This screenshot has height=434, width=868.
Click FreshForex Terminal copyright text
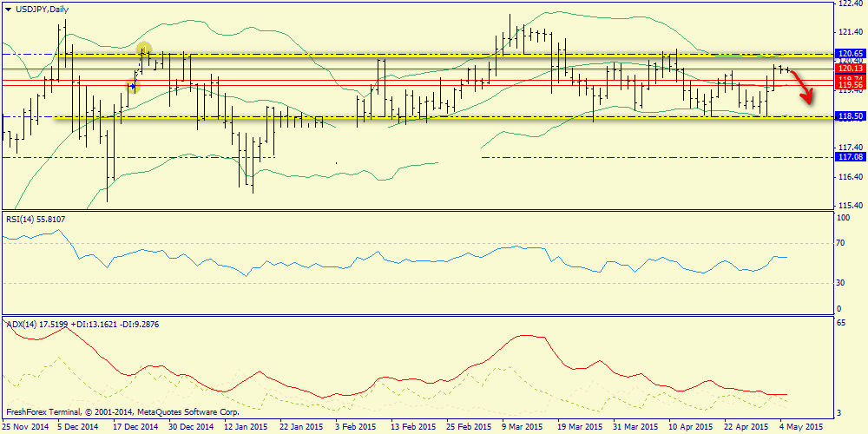click(122, 411)
